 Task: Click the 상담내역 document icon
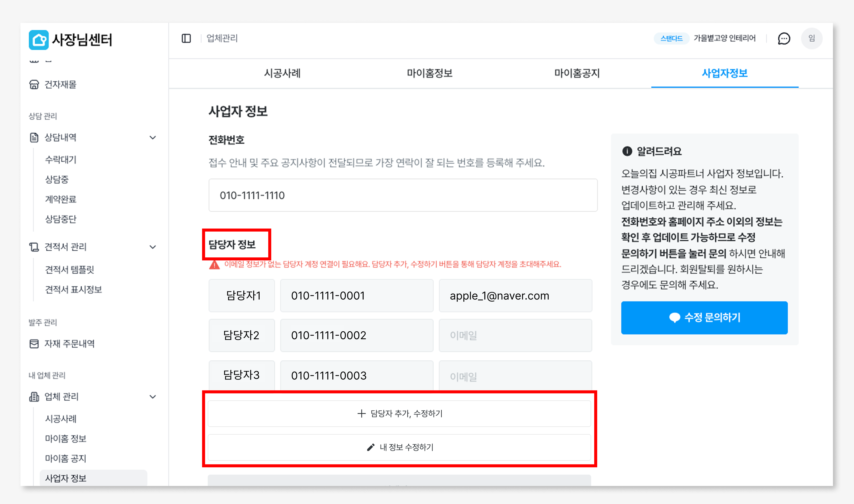pos(34,138)
